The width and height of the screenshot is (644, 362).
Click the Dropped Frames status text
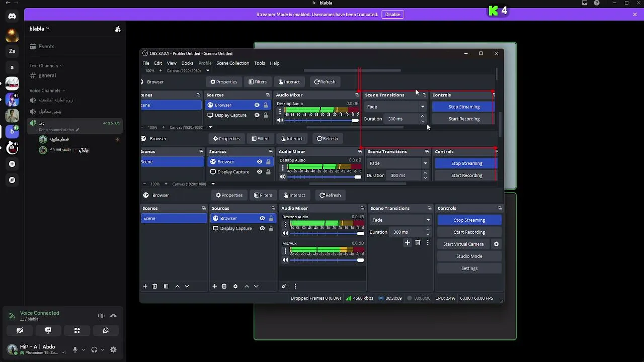[315, 298]
